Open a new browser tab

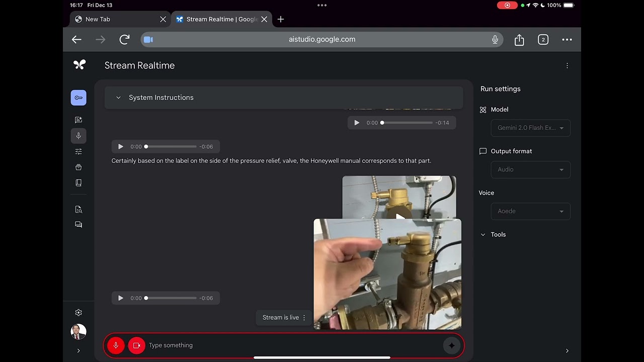(x=281, y=19)
